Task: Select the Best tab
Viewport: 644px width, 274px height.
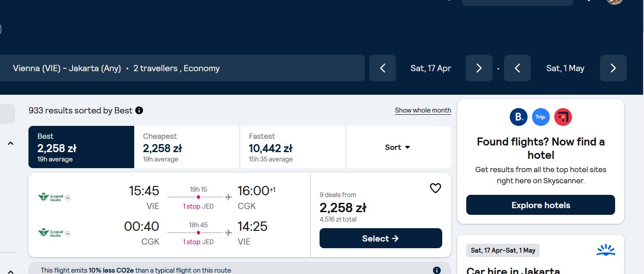Action: 81,147
